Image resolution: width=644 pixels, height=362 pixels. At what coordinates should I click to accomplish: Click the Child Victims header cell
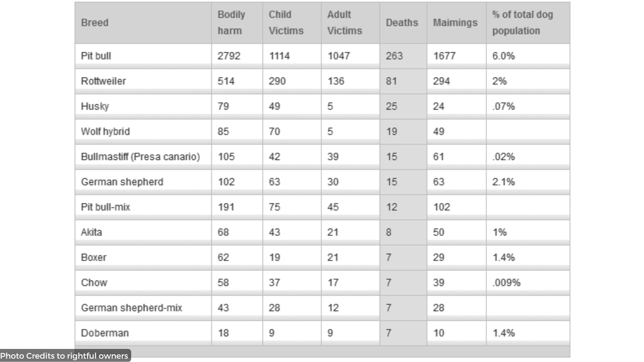(292, 23)
